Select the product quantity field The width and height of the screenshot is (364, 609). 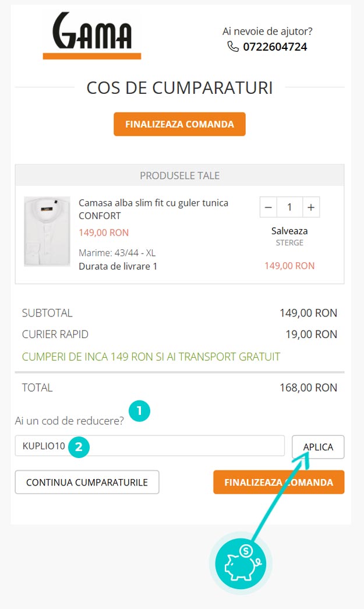289,207
